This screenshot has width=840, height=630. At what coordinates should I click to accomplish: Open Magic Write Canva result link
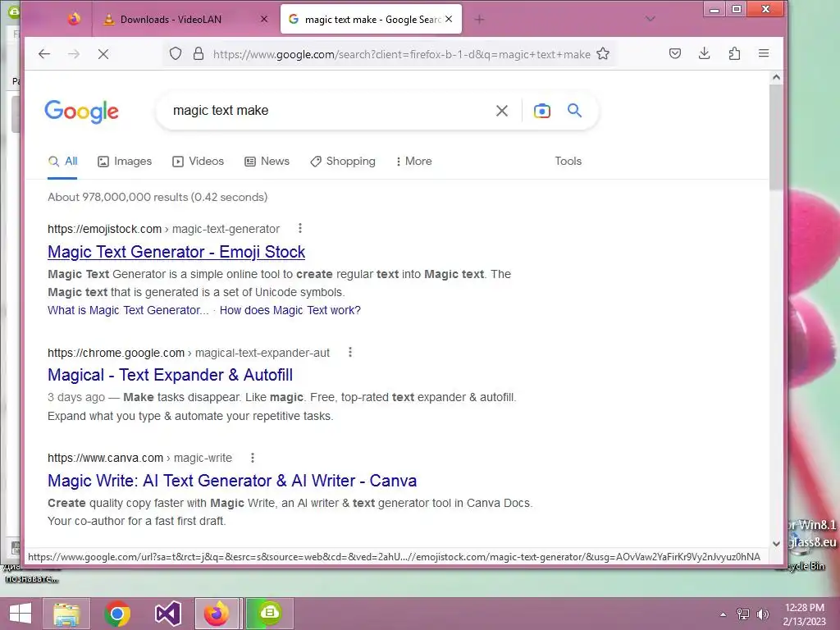232,481
